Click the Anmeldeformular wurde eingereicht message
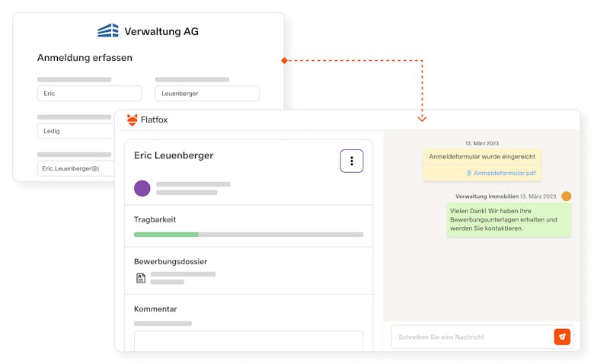594x364 pixels. tap(482, 157)
